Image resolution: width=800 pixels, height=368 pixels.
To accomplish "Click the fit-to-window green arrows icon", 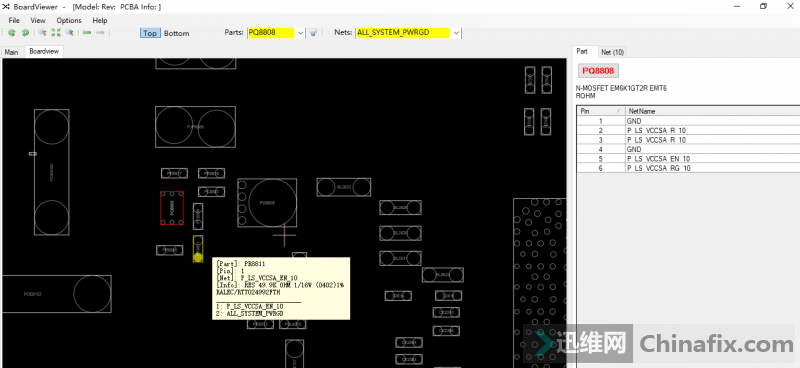I will [x=56, y=33].
